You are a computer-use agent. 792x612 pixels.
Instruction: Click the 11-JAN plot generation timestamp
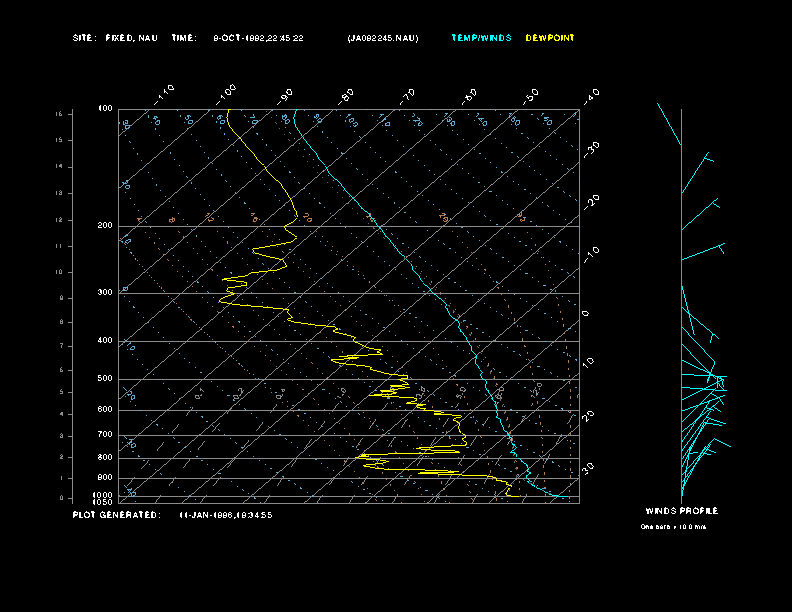[x=225, y=515]
